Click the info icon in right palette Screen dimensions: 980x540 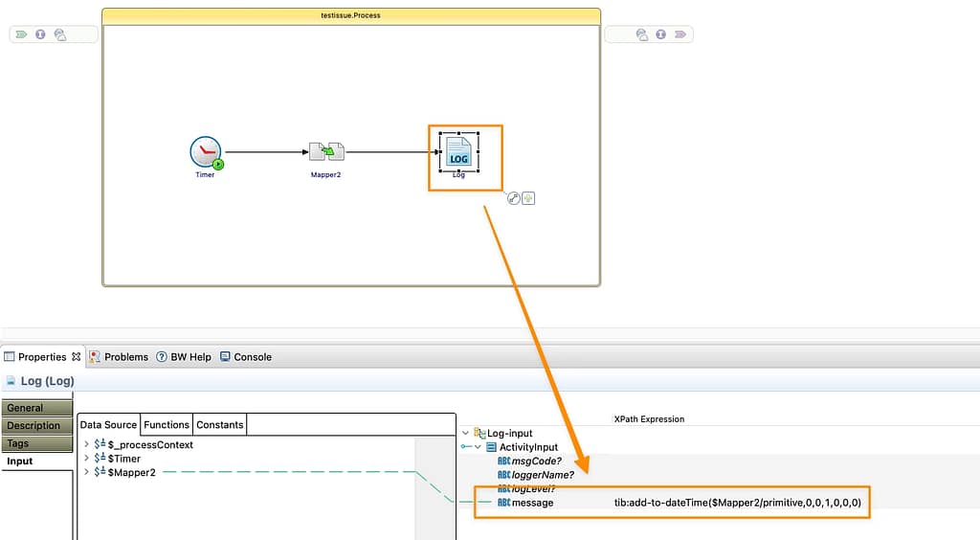661,34
